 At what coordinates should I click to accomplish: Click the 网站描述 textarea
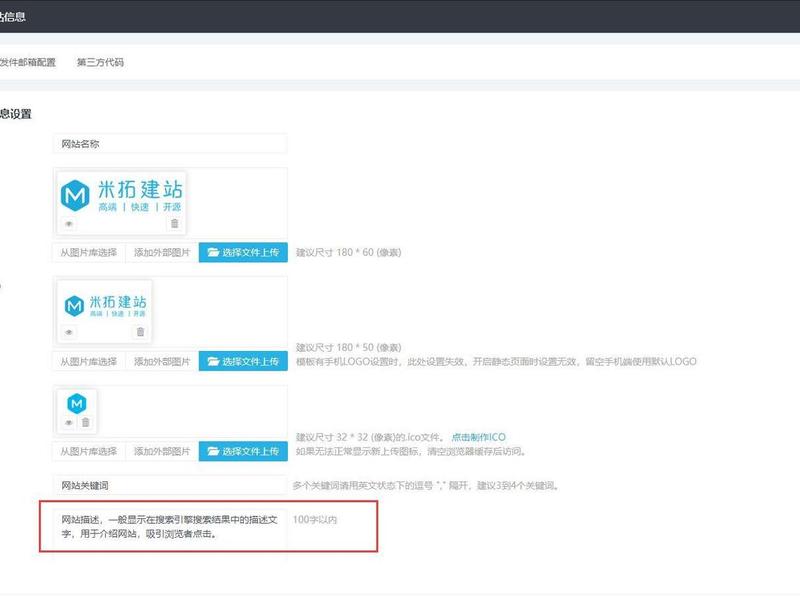[170, 534]
